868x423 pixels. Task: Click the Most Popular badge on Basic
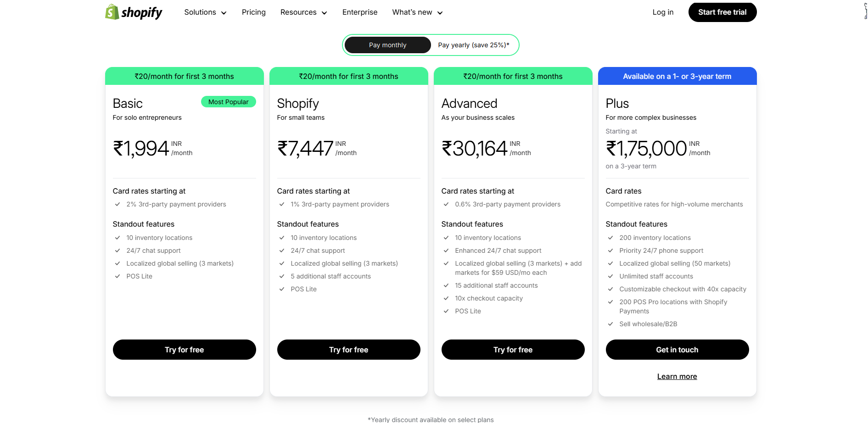(228, 102)
